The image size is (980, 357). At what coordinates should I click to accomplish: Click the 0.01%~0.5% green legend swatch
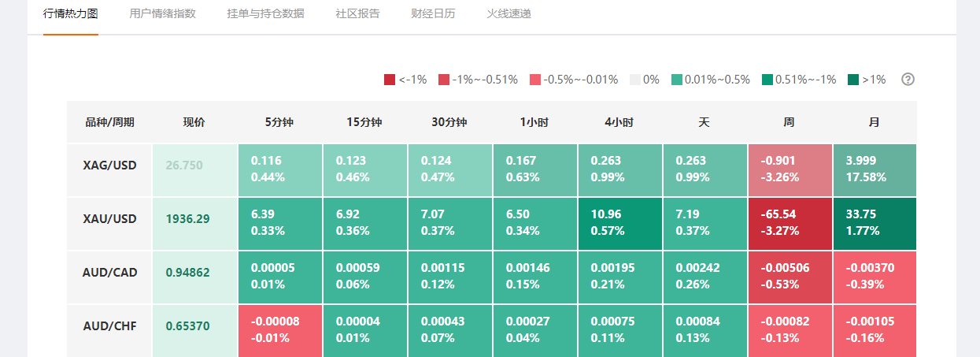(676, 80)
